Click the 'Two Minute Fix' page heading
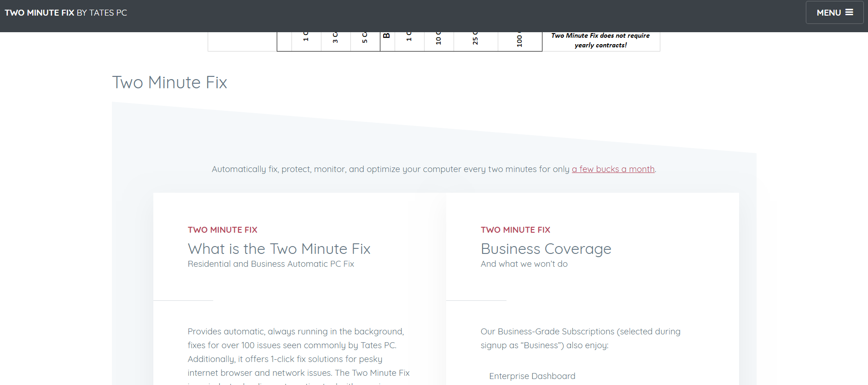Screen dimensions: 868x385 [169, 82]
